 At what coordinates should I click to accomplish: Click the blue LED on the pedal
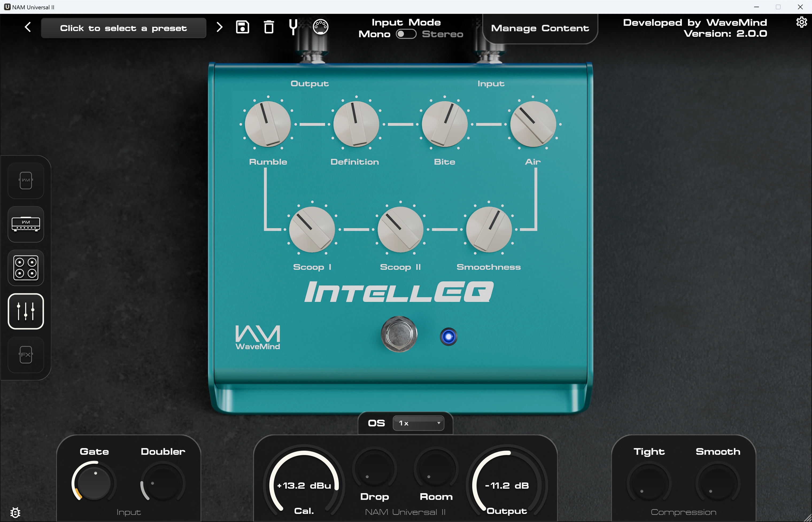(448, 337)
